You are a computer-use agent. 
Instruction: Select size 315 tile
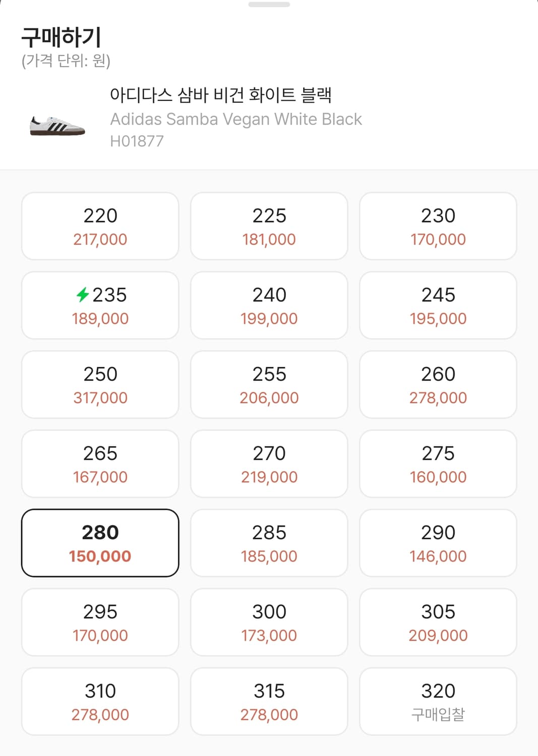[x=269, y=701]
